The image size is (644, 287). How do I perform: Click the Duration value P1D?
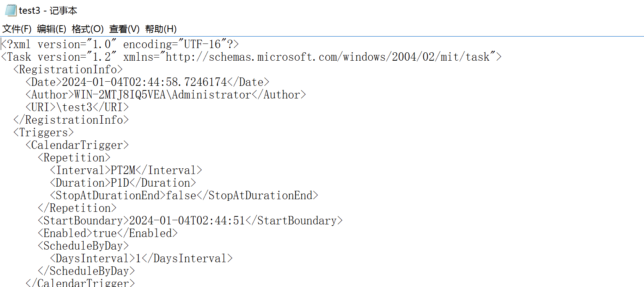pyautogui.click(x=120, y=183)
